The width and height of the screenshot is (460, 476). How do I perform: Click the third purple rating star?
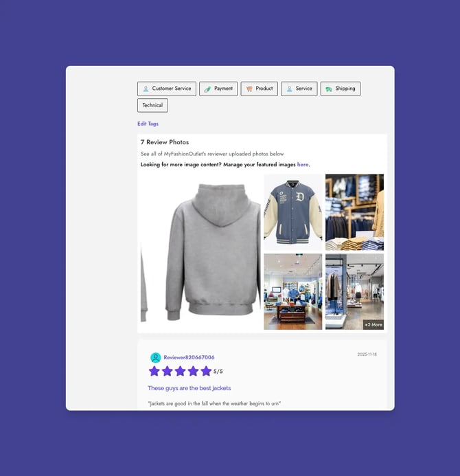181,371
